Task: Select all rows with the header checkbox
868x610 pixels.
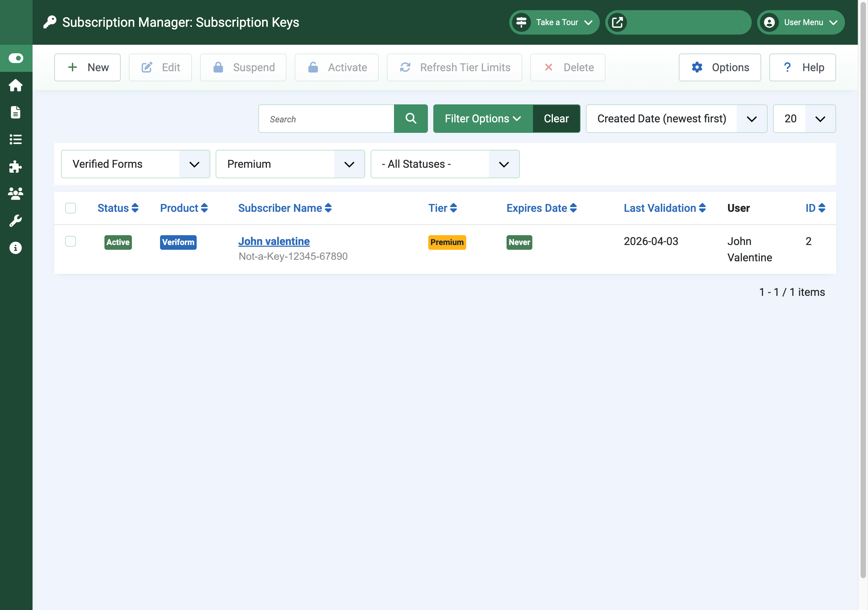Action: tap(70, 208)
